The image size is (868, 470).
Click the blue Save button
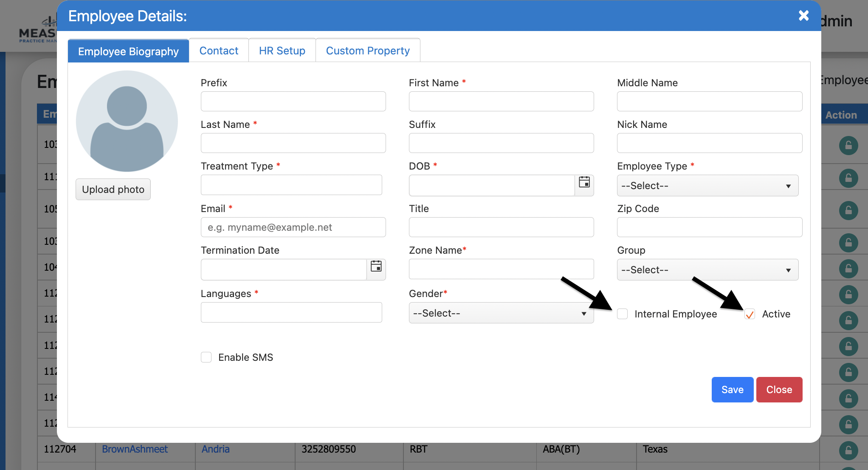click(732, 390)
